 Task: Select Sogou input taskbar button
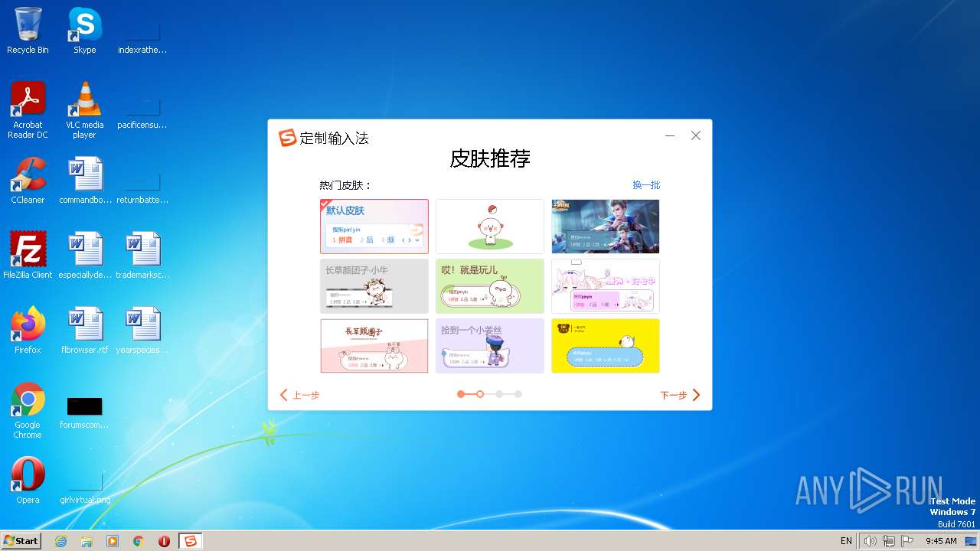point(191,541)
